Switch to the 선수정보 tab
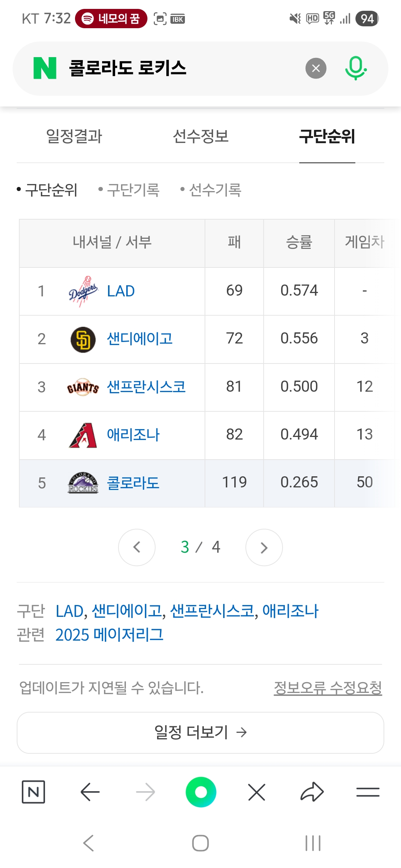 200,136
